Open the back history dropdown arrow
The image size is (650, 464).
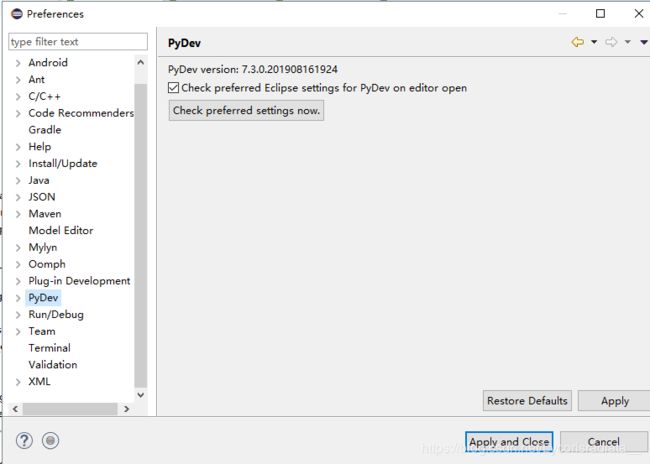point(594,42)
